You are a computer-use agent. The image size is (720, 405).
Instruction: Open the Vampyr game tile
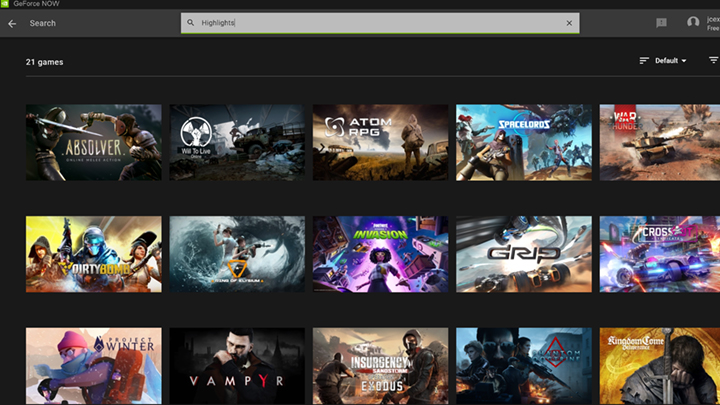tap(237, 366)
